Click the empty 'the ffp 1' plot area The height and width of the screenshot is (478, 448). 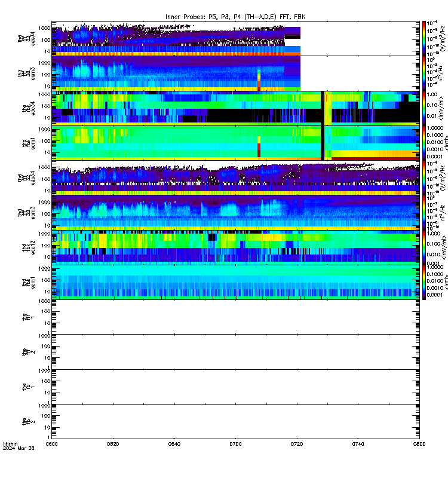click(x=235, y=317)
